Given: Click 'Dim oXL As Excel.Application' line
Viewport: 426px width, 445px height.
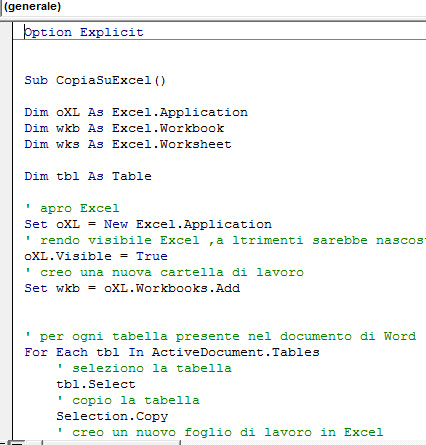Looking at the screenshot, I should 136,112.
